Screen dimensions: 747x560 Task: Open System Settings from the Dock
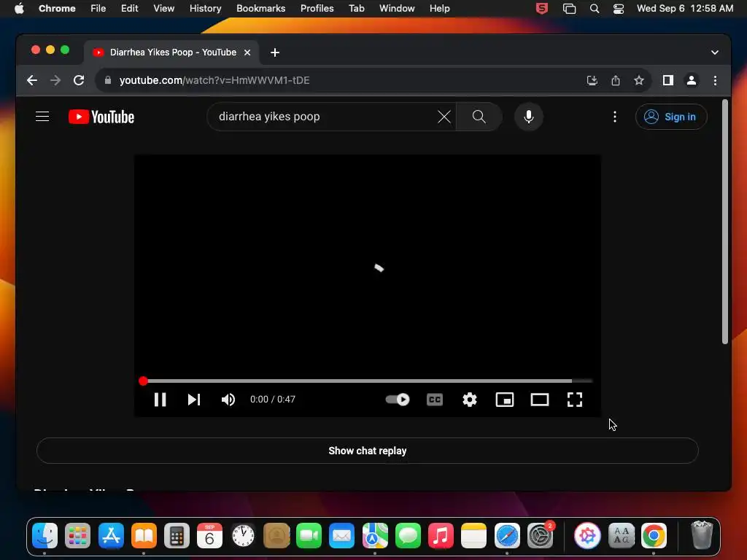coord(541,536)
